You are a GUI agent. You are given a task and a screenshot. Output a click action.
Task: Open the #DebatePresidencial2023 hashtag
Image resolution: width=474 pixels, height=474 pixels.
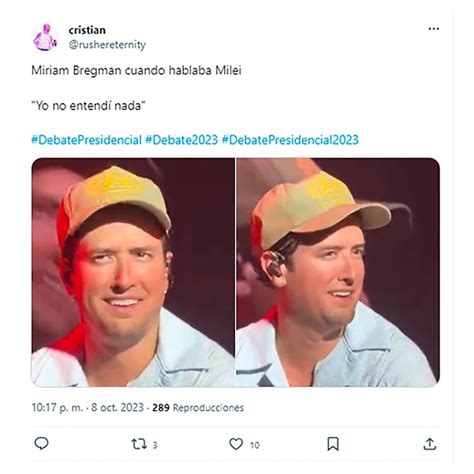[290, 140]
